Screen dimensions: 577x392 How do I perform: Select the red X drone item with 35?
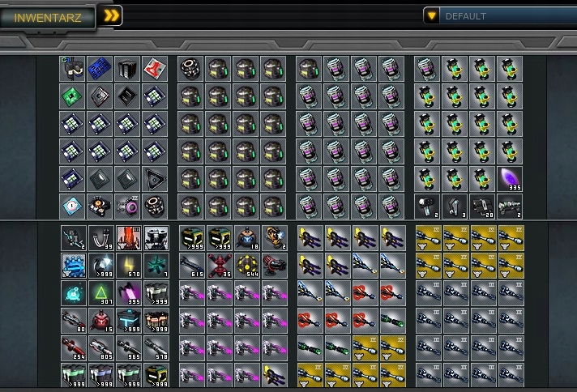pyautogui.click(x=220, y=266)
